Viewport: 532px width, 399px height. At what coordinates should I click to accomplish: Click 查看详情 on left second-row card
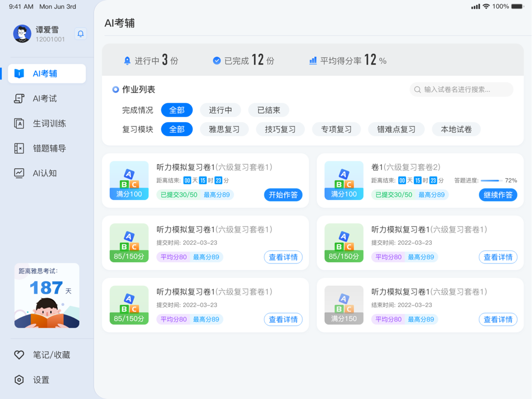click(x=283, y=257)
